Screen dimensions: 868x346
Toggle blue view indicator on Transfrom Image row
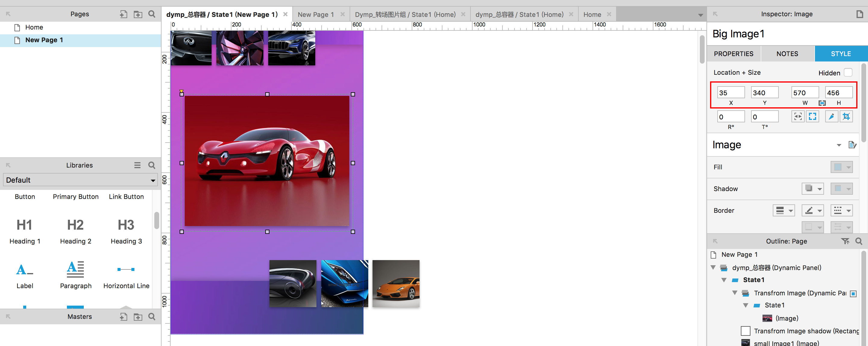[x=853, y=294]
